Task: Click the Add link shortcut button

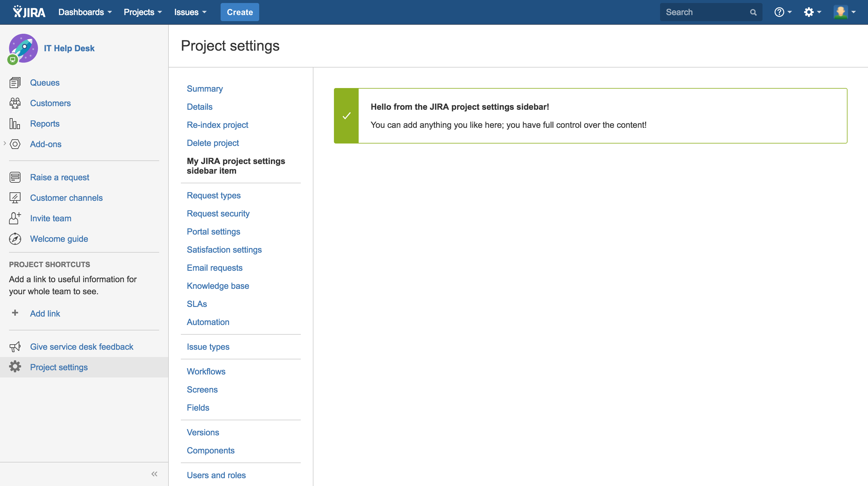Action: 45,313
